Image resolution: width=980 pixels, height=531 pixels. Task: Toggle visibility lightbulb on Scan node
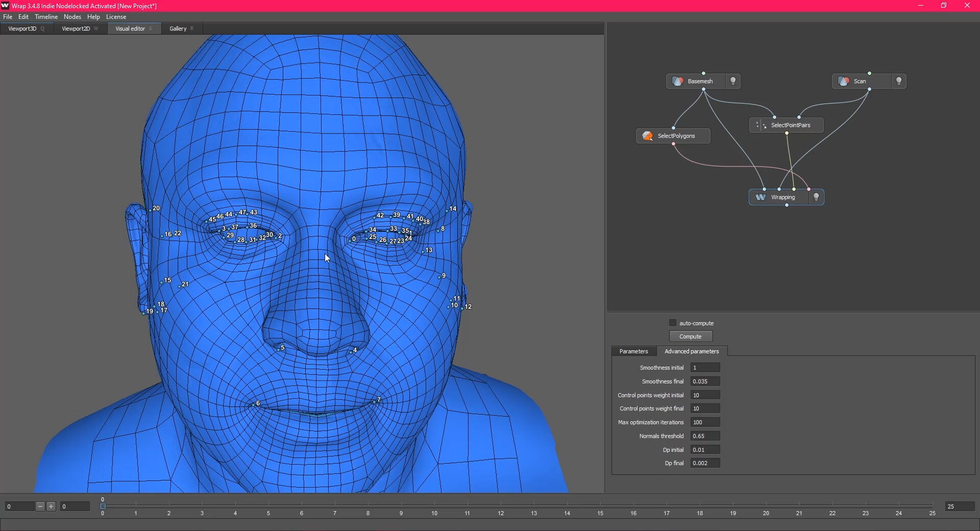tap(898, 81)
